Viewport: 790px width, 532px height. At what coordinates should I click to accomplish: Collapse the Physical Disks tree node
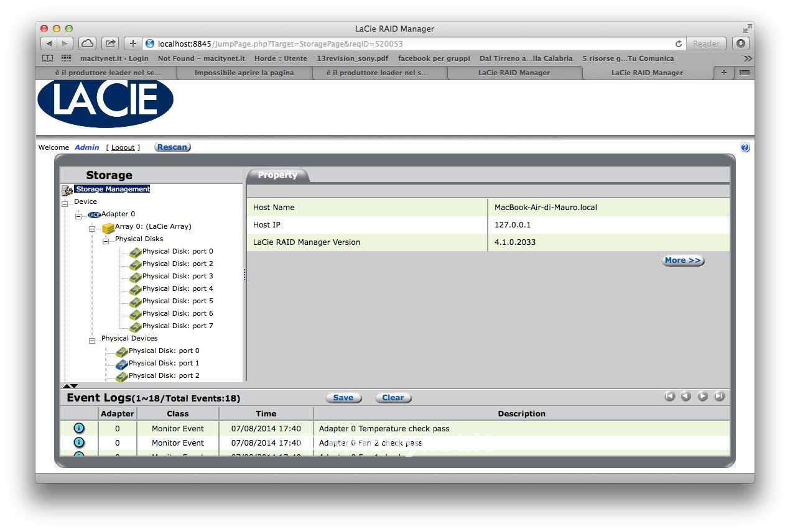106,241
